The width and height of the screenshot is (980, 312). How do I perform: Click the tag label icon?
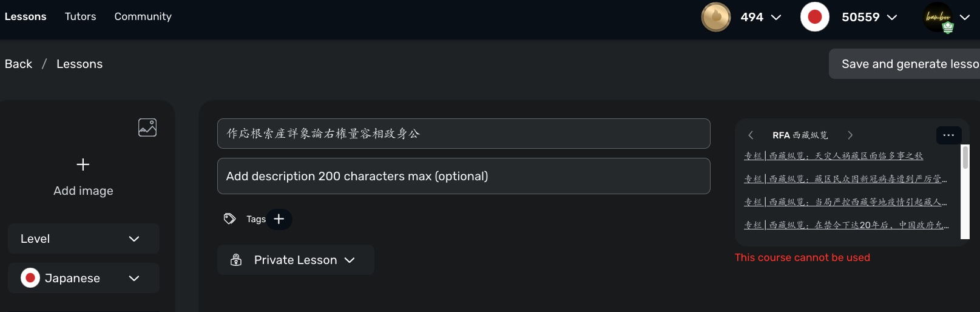coord(229,219)
